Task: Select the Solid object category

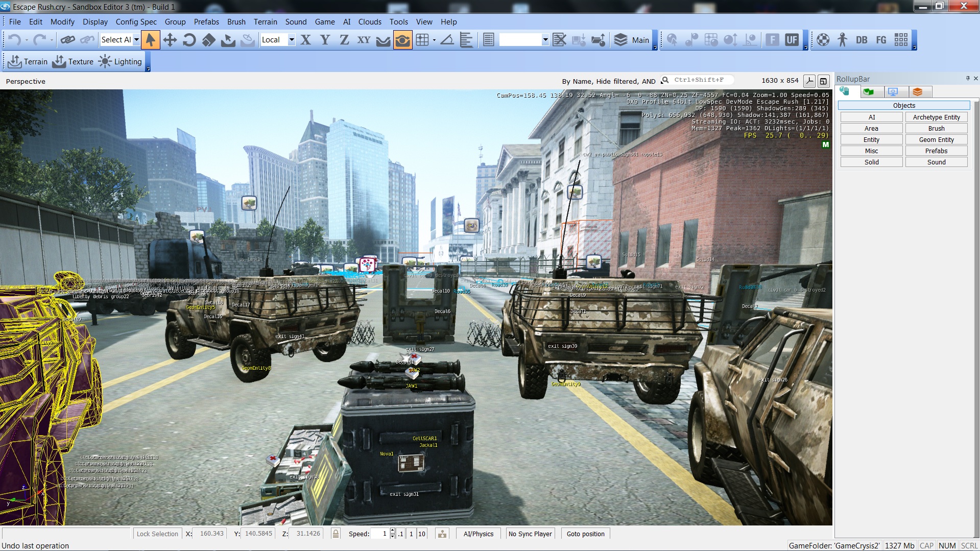Action: point(872,162)
